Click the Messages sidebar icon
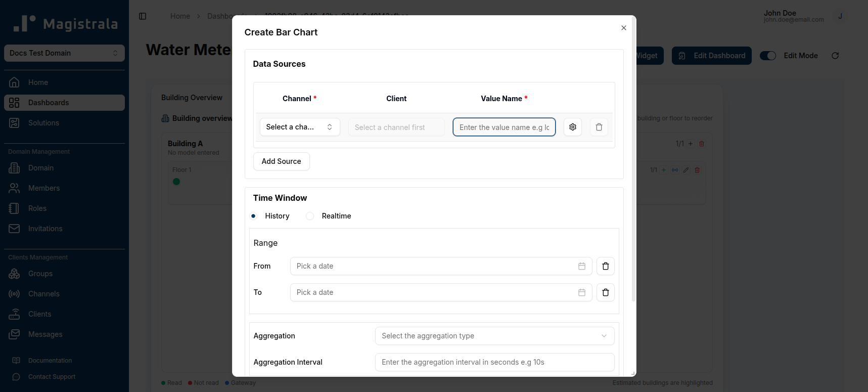The image size is (868, 392). click(14, 334)
